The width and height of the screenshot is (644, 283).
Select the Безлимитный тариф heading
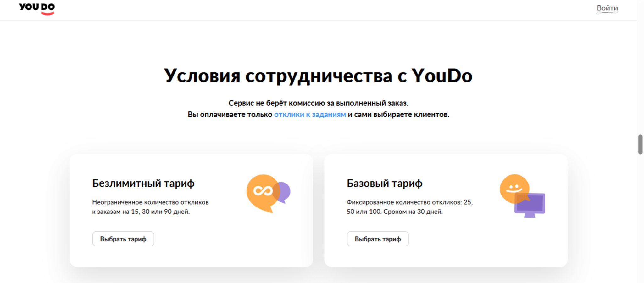click(x=143, y=184)
